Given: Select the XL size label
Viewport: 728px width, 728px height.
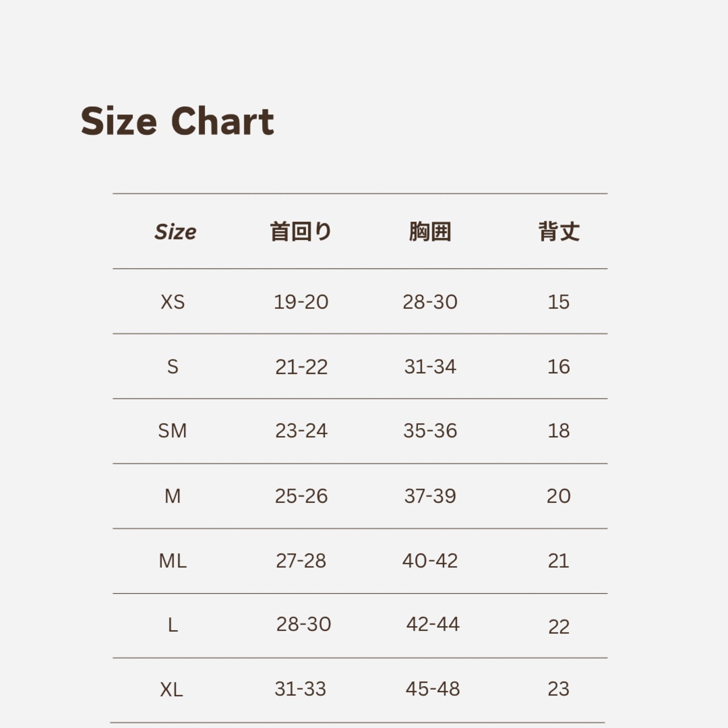Looking at the screenshot, I should pyautogui.click(x=171, y=690).
